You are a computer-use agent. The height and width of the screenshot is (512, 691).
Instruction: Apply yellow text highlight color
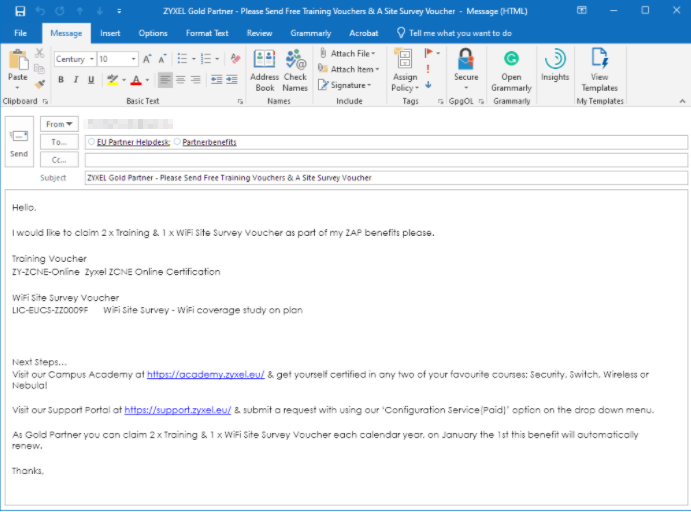[x=113, y=80]
